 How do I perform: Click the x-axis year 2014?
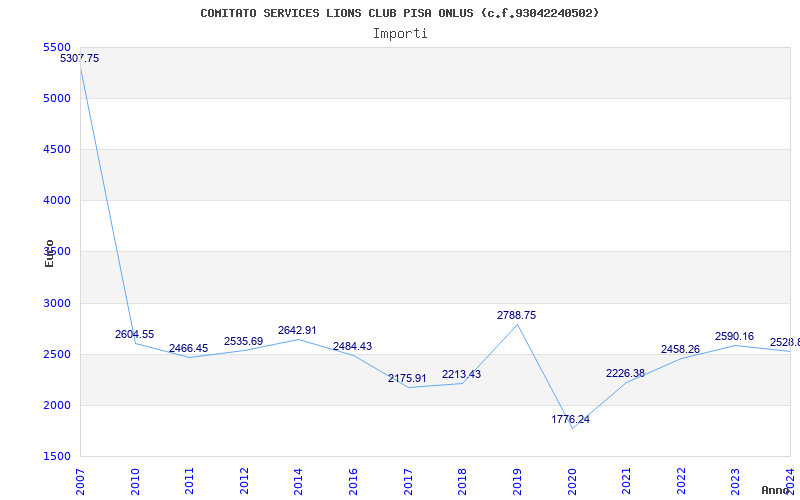click(298, 481)
